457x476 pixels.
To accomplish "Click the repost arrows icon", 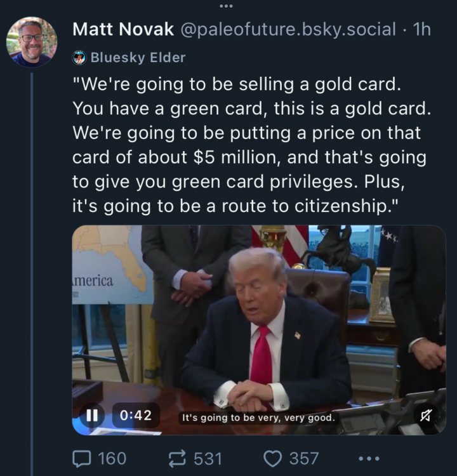I will click(176, 458).
